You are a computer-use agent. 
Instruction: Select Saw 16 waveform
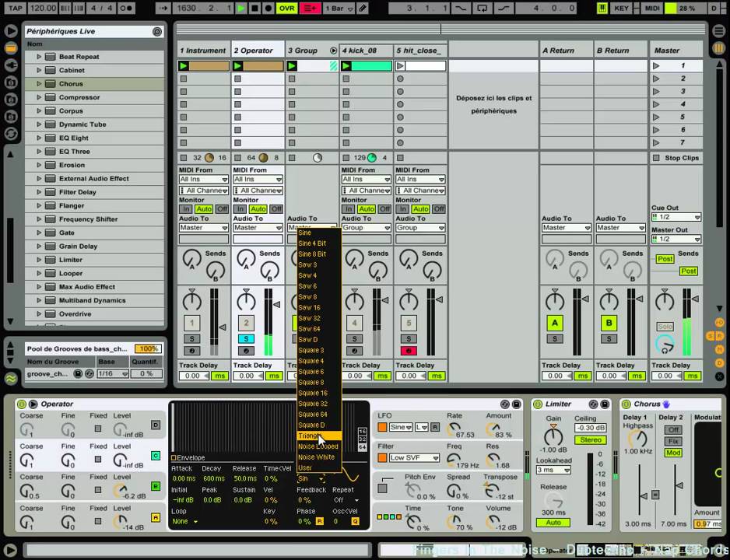(319, 307)
